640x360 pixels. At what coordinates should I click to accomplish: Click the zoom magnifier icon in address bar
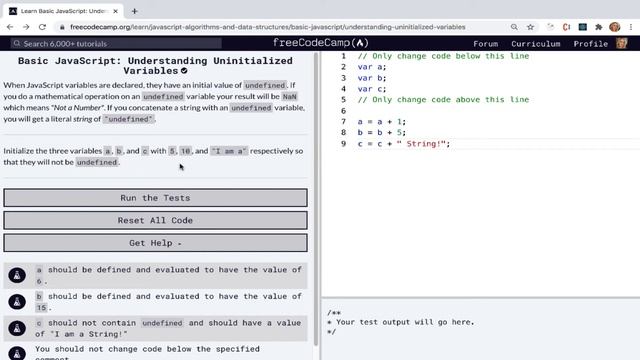click(x=514, y=27)
